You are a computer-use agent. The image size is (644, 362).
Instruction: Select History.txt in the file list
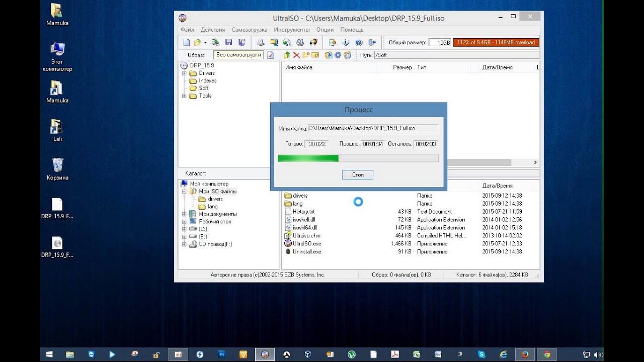(x=303, y=212)
